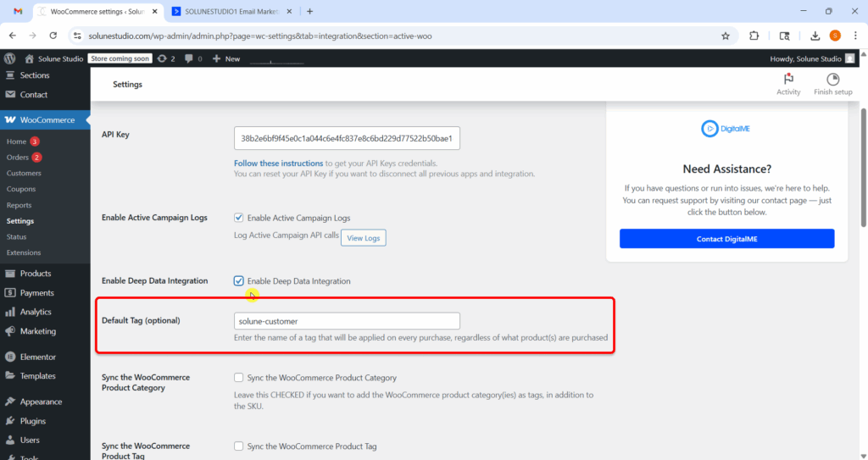Click the View Logs button

click(x=364, y=238)
